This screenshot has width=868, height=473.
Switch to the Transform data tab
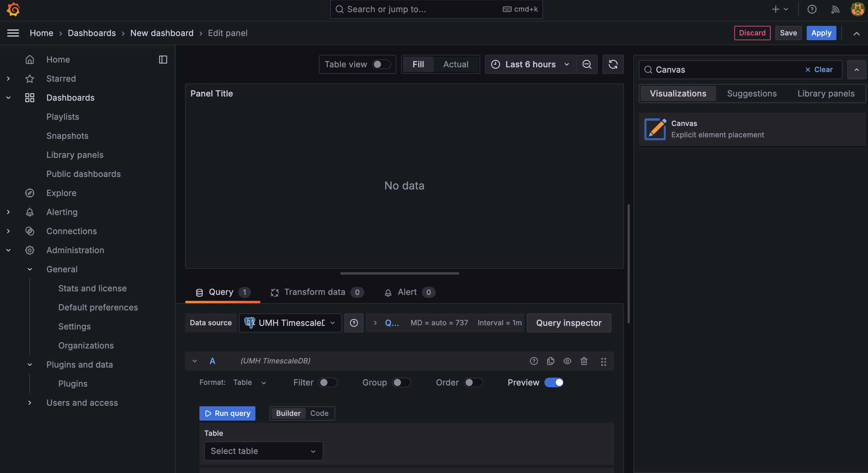[x=315, y=292]
